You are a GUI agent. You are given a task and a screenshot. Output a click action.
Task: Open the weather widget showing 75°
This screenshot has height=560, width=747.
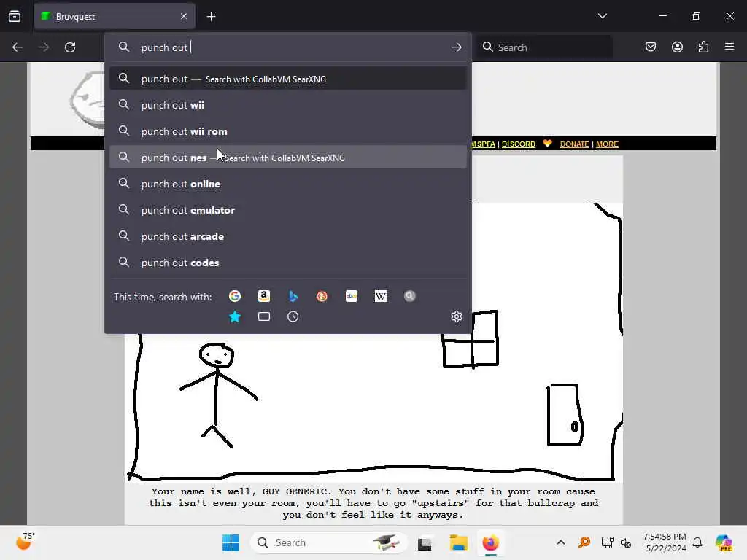click(x=24, y=542)
